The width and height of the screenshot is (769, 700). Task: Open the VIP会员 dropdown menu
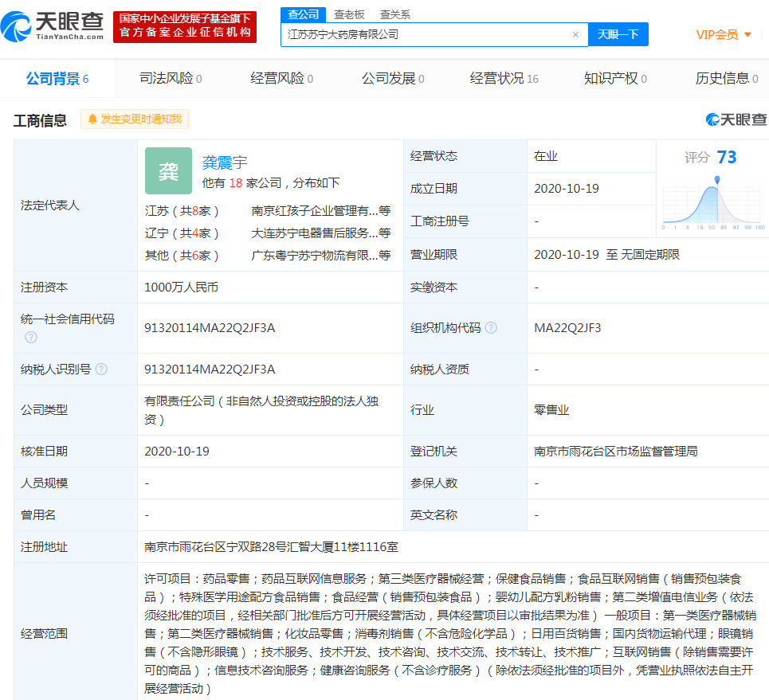coord(724,35)
